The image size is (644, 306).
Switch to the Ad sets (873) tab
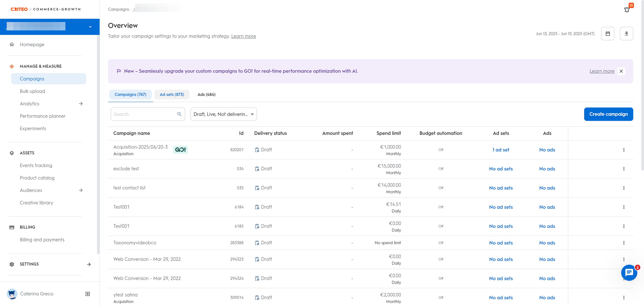click(172, 94)
